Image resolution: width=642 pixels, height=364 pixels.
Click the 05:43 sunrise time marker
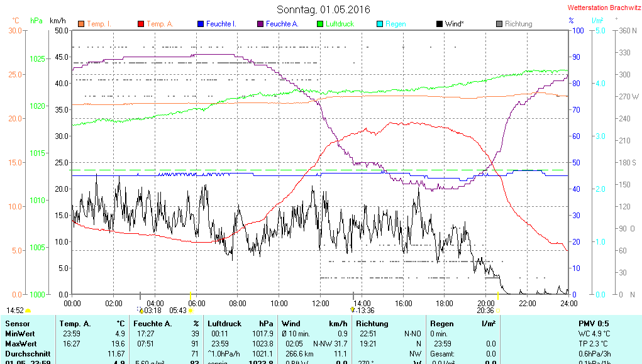(178, 310)
